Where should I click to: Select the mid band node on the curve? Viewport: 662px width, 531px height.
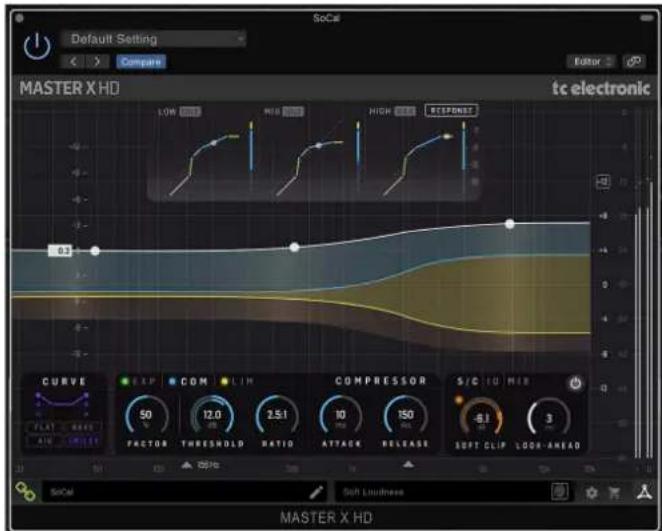pos(294,247)
